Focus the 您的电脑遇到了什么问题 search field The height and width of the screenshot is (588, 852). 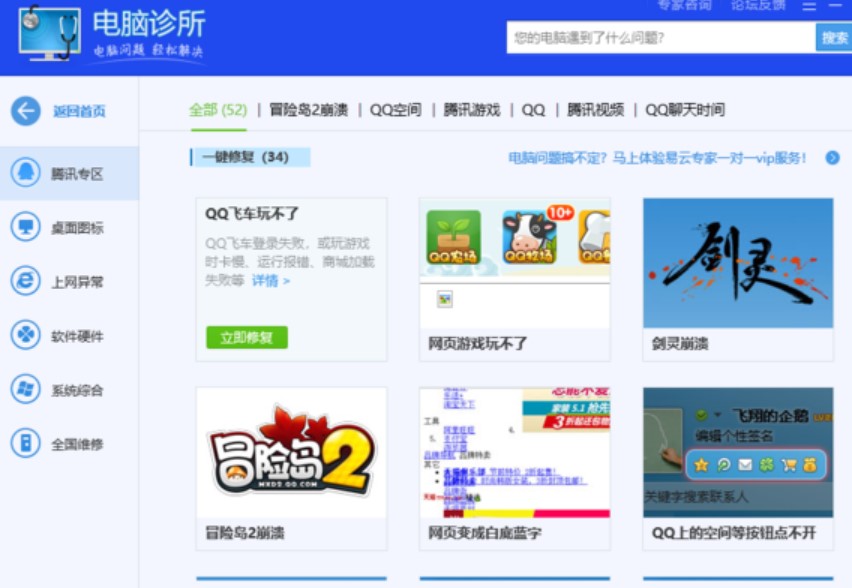click(x=661, y=37)
